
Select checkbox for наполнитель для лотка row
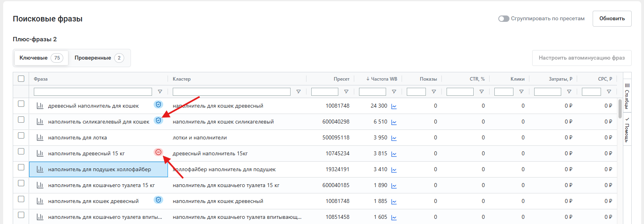click(21, 136)
